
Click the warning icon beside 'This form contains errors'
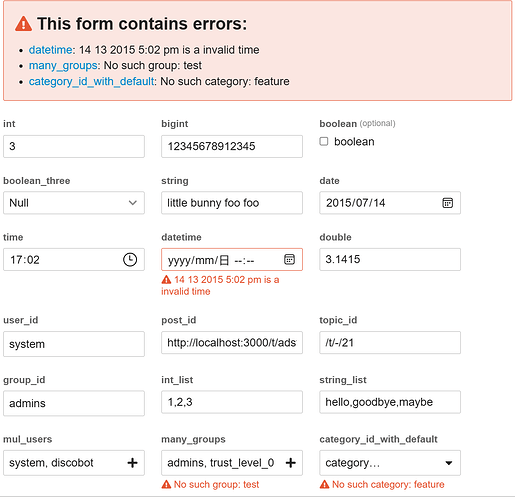coord(23,24)
